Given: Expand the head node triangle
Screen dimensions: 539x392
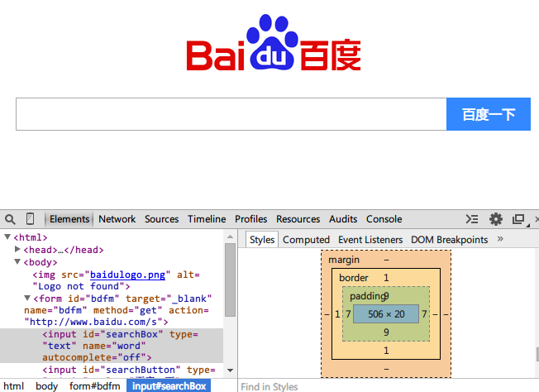Looking at the screenshot, I should tap(17, 249).
